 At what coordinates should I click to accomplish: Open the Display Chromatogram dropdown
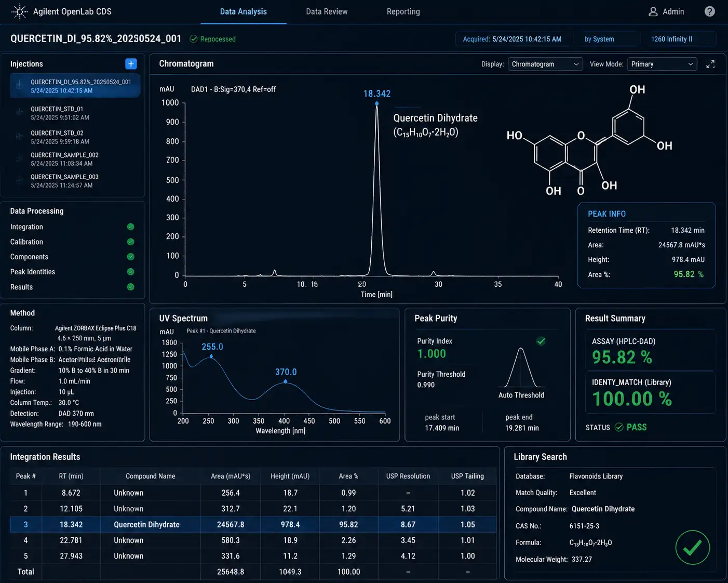(x=545, y=64)
